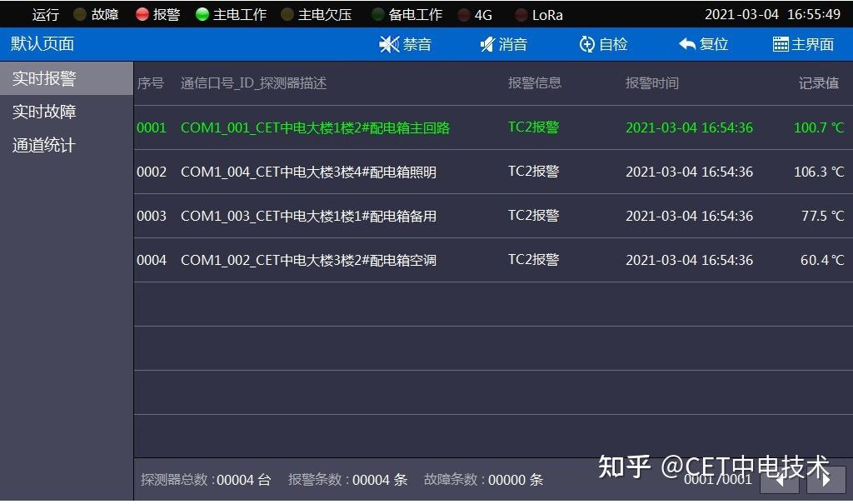853x504 pixels.
Task: Click the 禁音 mute speaker icon
Action: [389, 45]
